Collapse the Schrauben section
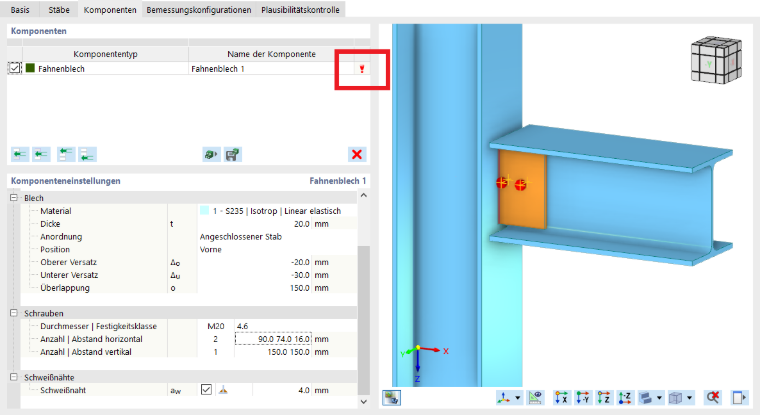The image size is (760, 415). click(14, 313)
